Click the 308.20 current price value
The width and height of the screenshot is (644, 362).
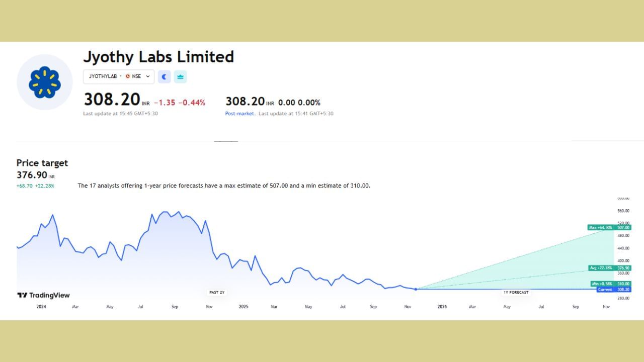click(x=112, y=99)
